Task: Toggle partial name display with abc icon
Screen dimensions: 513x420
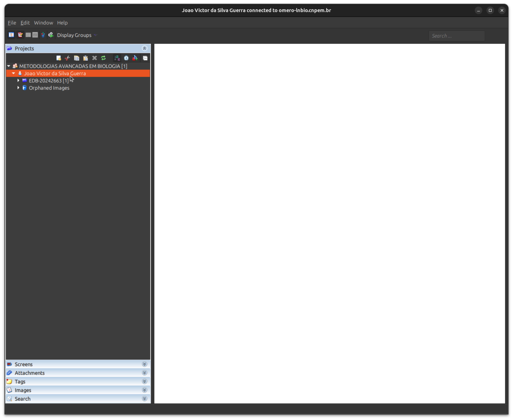Action: 135,58
